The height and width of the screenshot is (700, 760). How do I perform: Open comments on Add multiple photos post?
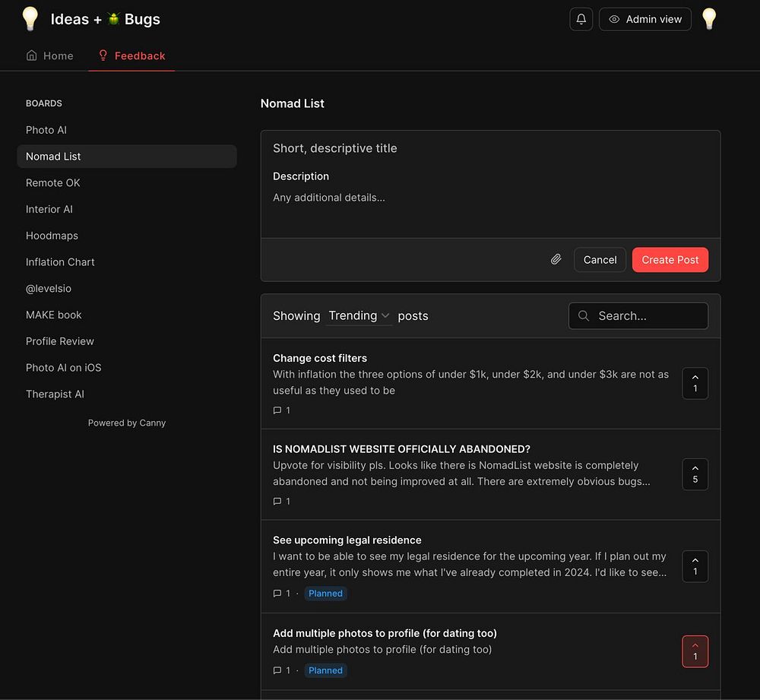[x=282, y=670]
